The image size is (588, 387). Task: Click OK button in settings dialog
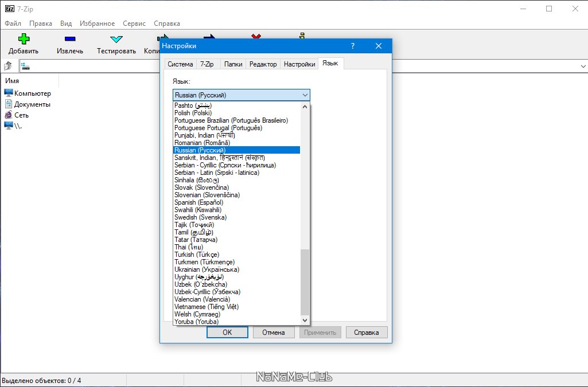pos(227,333)
